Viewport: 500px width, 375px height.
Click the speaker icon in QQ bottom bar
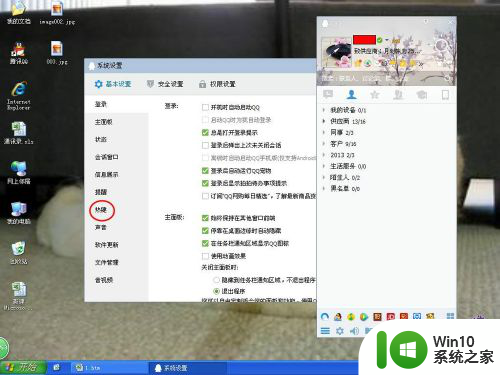(x=354, y=331)
